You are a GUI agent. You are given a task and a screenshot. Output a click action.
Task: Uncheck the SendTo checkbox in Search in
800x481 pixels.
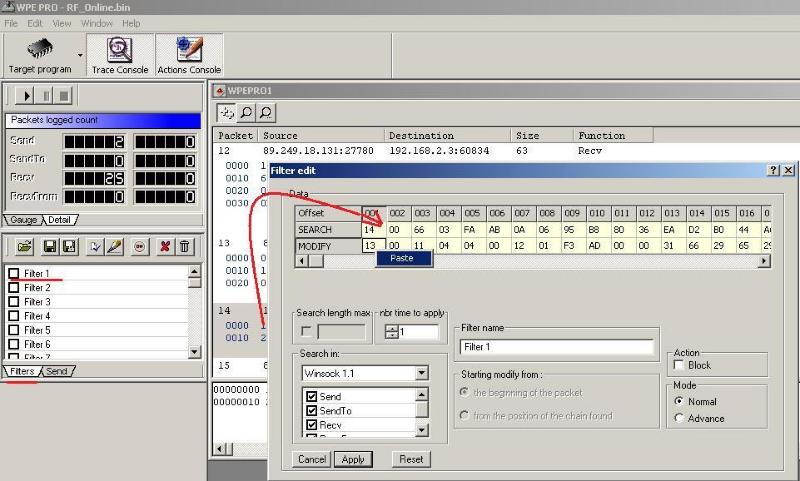point(310,411)
